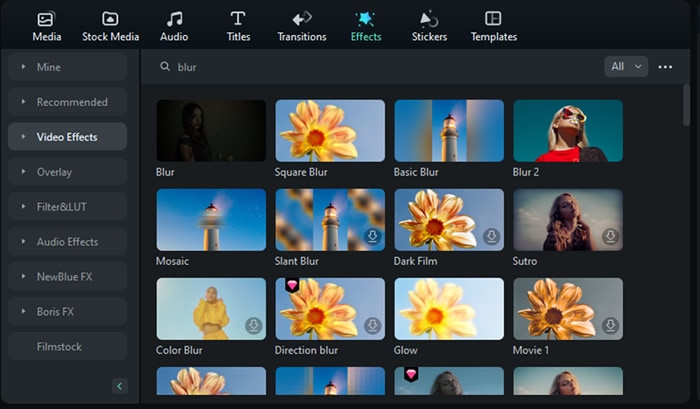Switch to the Audio tab
Viewport: 700px width, 409px height.
point(174,27)
